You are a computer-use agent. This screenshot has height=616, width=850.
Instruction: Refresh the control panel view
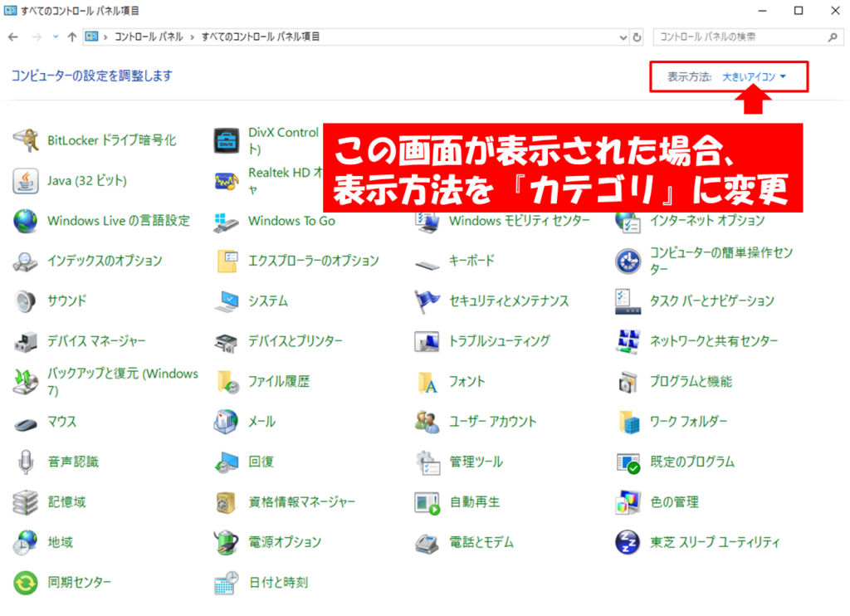coord(637,37)
